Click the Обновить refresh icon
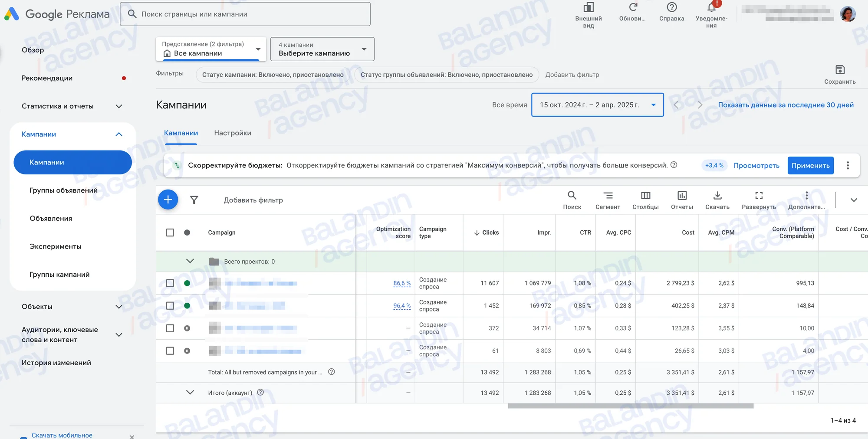868x439 pixels. pyautogui.click(x=633, y=7)
